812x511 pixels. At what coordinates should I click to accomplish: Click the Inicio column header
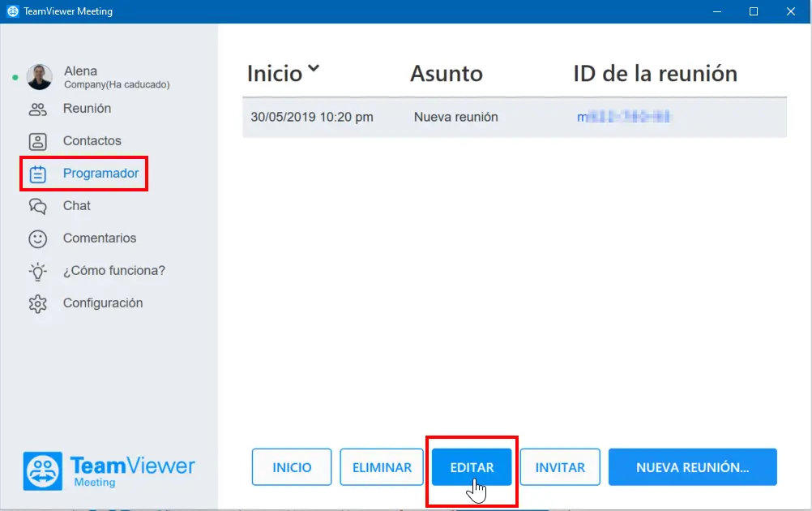[x=275, y=74]
